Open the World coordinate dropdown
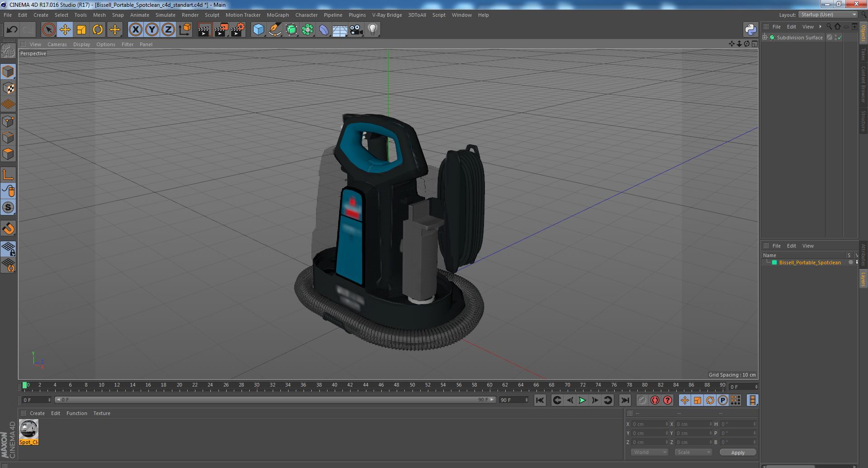Image resolution: width=868 pixels, height=468 pixels. (649, 452)
